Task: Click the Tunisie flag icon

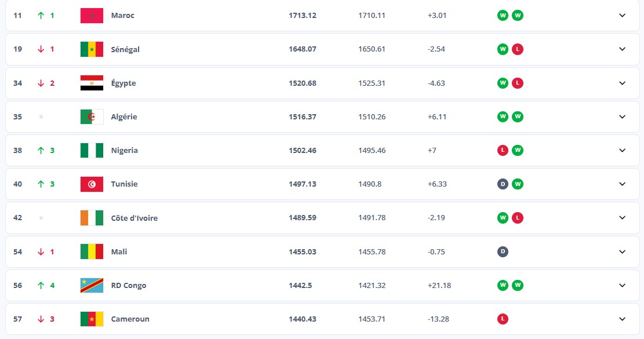Action: click(x=92, y=184)
